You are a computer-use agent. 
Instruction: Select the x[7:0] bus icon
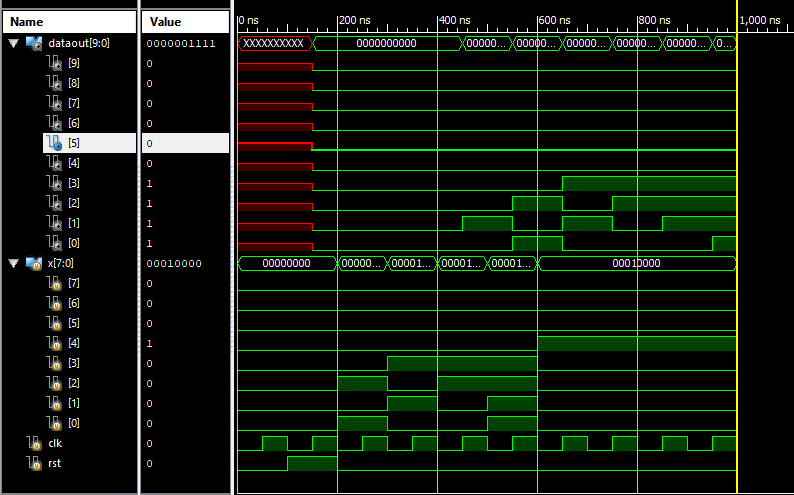(34, 263)
